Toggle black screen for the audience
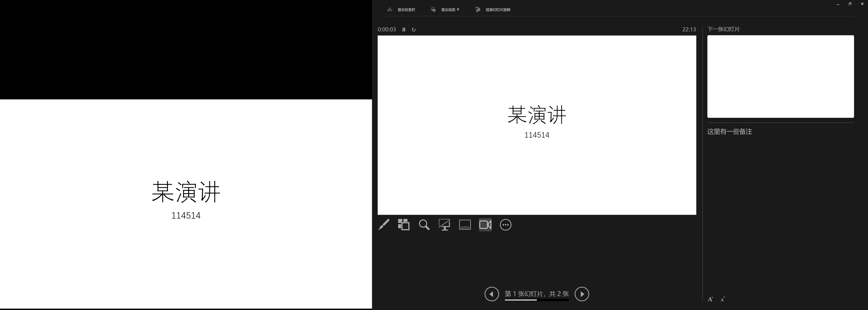The image size is (868, 310). tap(444, 224)
